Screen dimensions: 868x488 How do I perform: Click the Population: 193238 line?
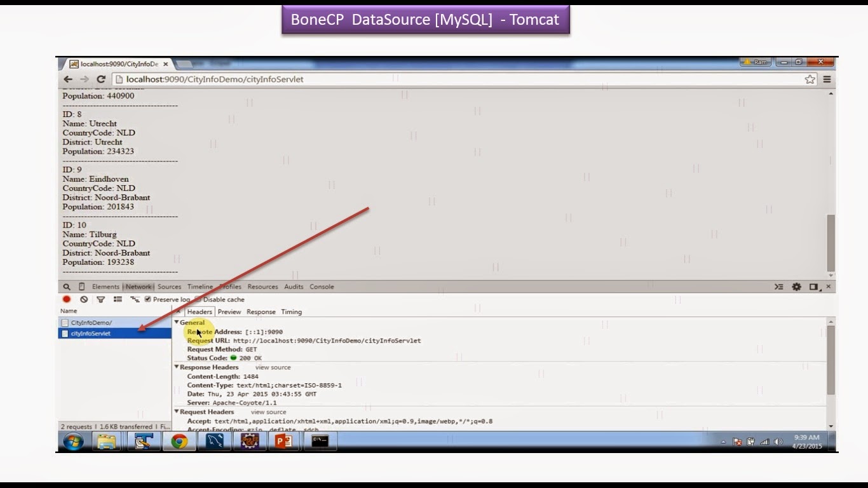coord(98,262)
